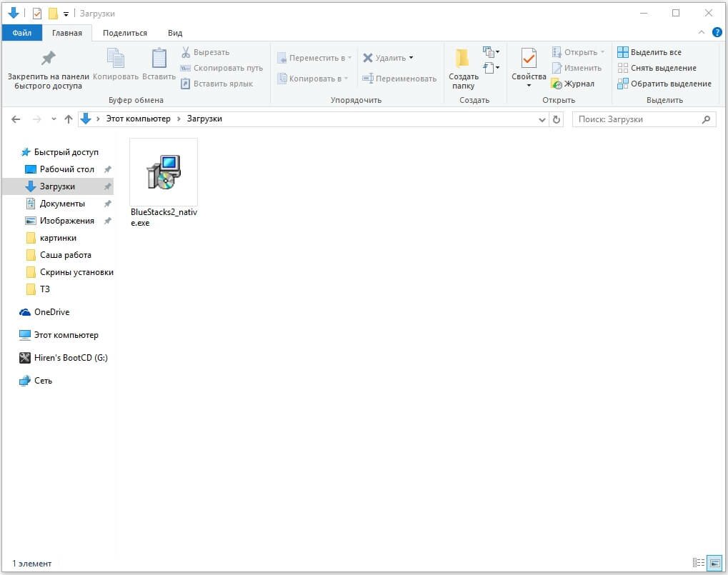Open Hiren's BootCD (G:) drive in sidebar
728x575 pixels.
[x=70, y=358]
